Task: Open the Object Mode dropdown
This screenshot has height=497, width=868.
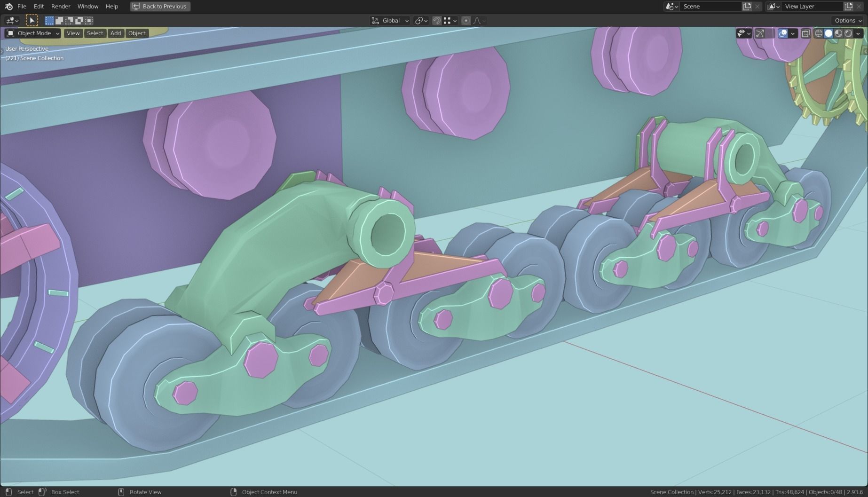Action: [33, 33]
